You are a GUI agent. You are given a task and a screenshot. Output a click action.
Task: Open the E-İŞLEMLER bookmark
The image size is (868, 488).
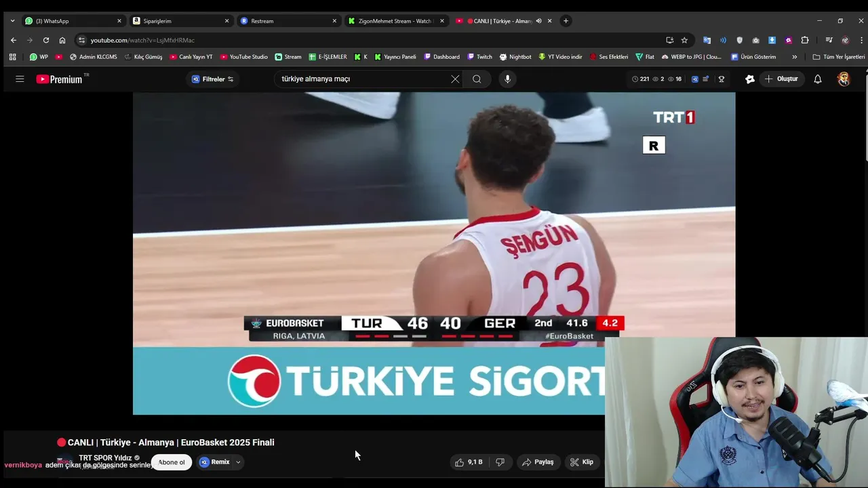[328, 57]
